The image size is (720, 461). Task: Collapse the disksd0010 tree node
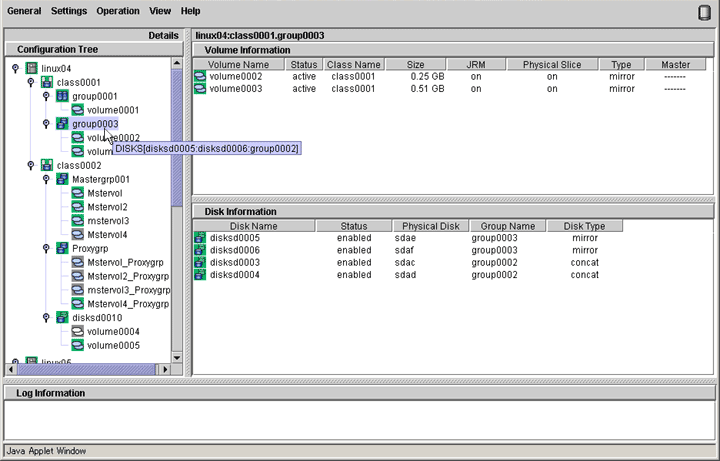(x=46, y=317)
